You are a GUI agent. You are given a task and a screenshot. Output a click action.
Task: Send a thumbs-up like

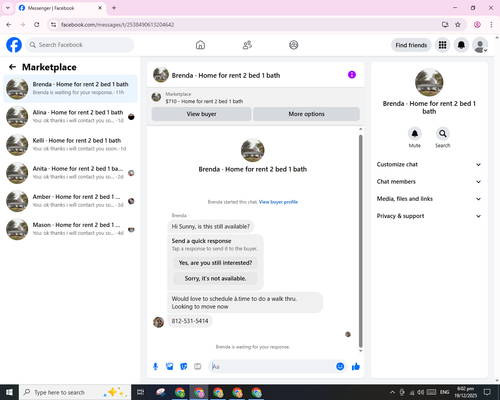pos(356,367)
